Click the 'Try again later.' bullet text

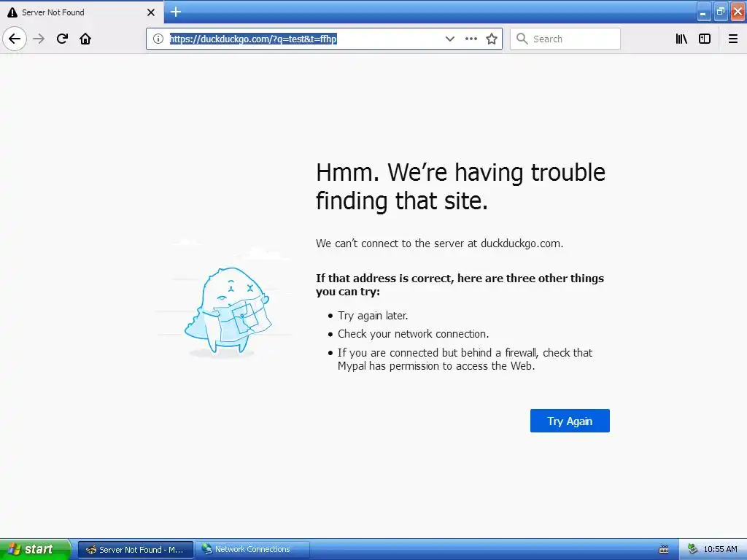point(373,316)
